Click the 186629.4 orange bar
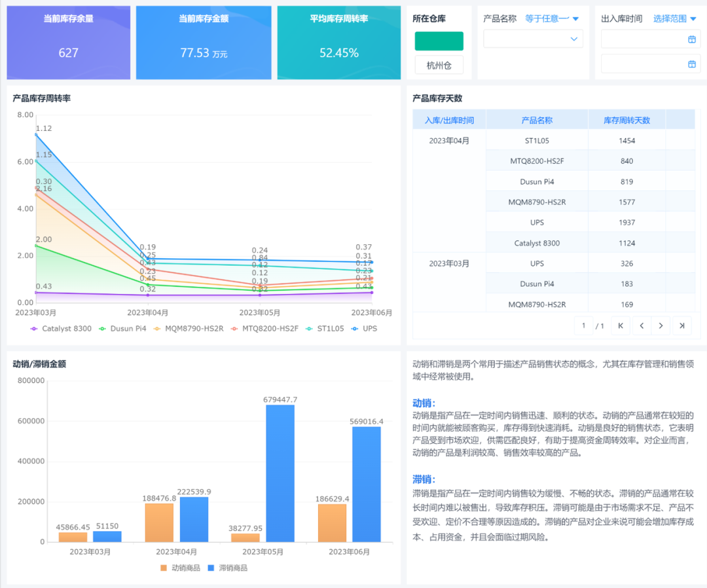Screen dimensions: 707x588 coord(333,523)
